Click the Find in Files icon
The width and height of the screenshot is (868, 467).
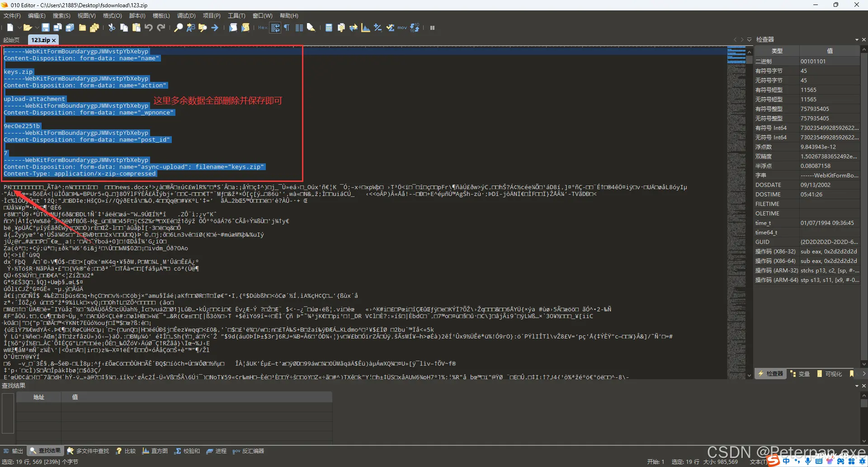click(x=203, y=28)
